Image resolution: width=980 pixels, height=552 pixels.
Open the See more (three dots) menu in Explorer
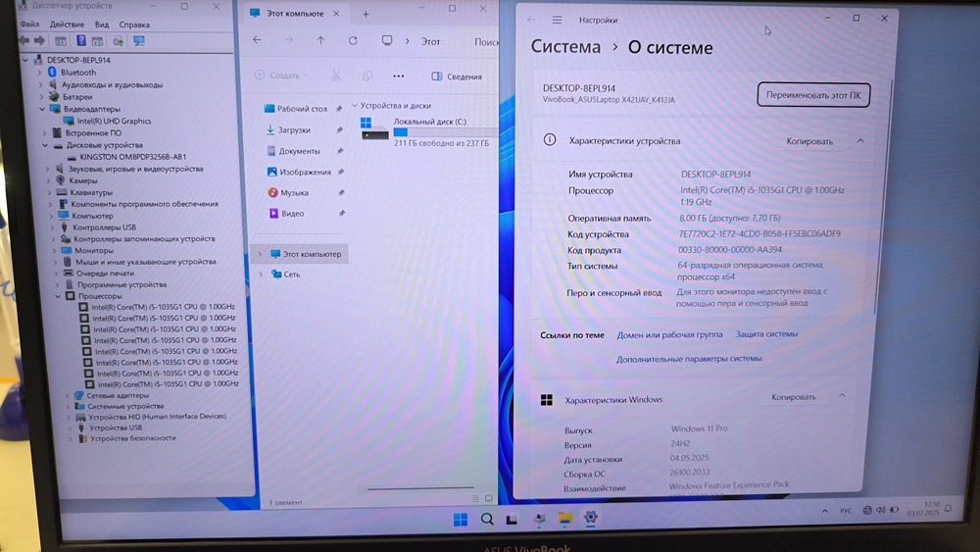[x=398, y=76]
